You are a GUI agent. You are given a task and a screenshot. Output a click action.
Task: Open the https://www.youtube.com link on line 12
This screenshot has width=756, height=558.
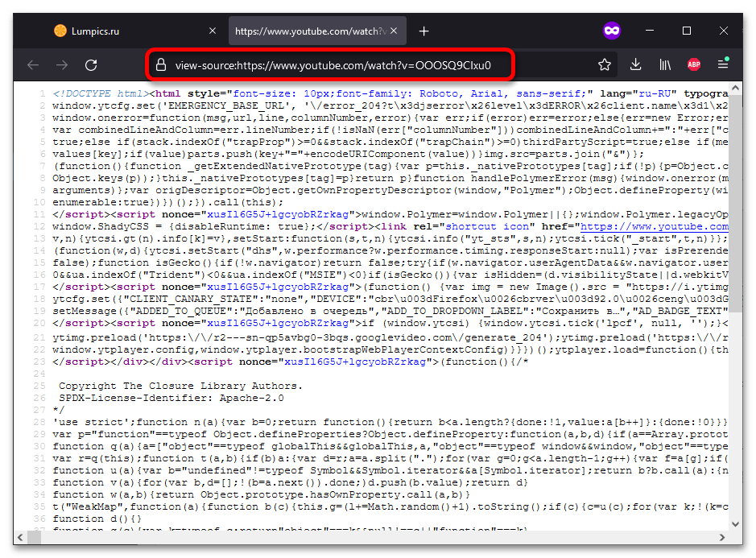[x=655, y=227]
